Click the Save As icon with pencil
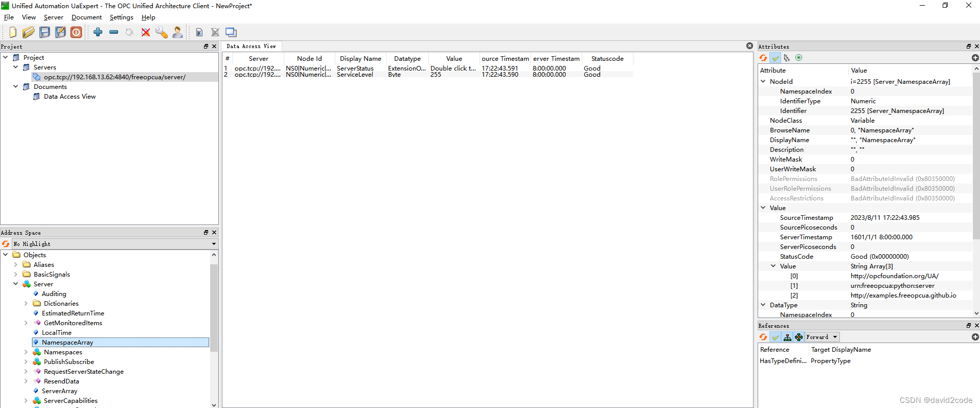980x408 pixels. [60, 32]
